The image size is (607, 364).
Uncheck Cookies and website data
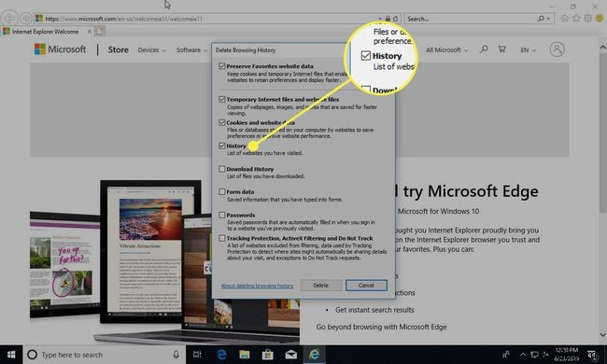coord(222,122)
